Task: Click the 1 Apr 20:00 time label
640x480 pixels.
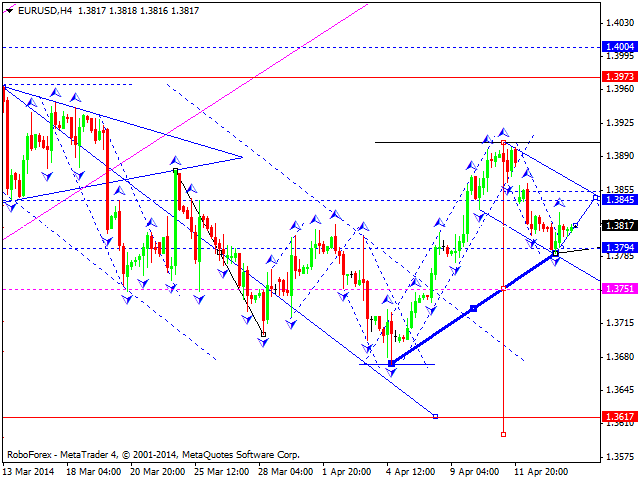Action: (x=347, y=471)
